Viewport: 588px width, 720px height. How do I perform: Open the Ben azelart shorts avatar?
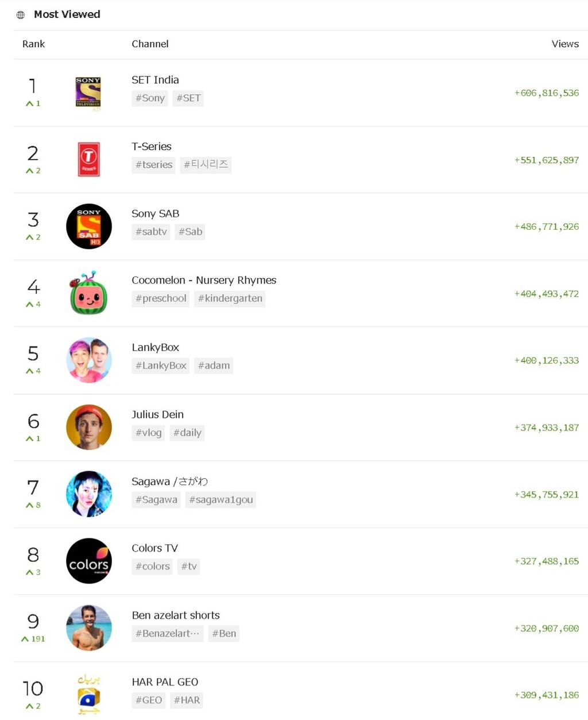click(88, 628)
